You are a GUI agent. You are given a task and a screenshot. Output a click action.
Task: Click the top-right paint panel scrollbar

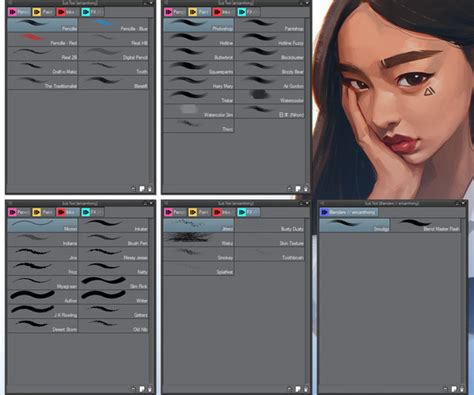pyautogui.click(x=308, y=100)
